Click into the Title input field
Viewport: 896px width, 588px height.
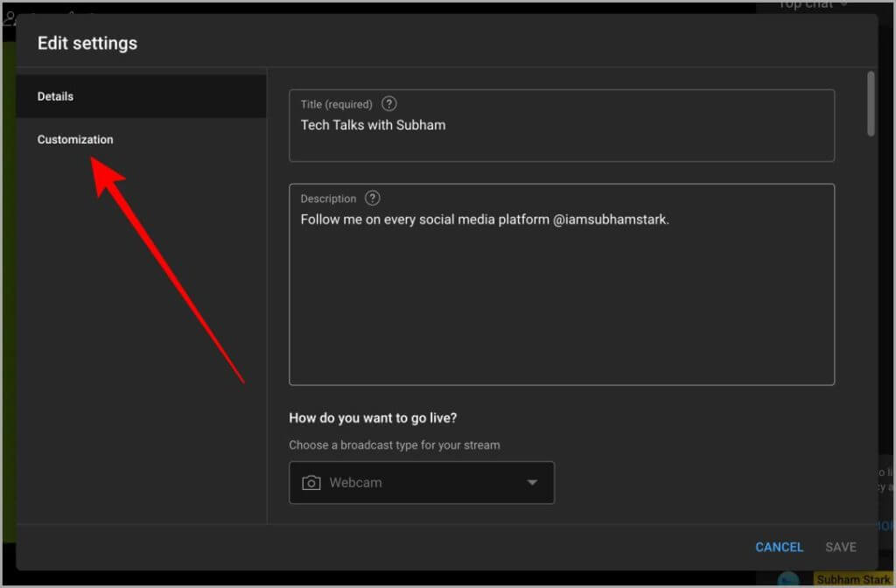[x=562, y=126]
